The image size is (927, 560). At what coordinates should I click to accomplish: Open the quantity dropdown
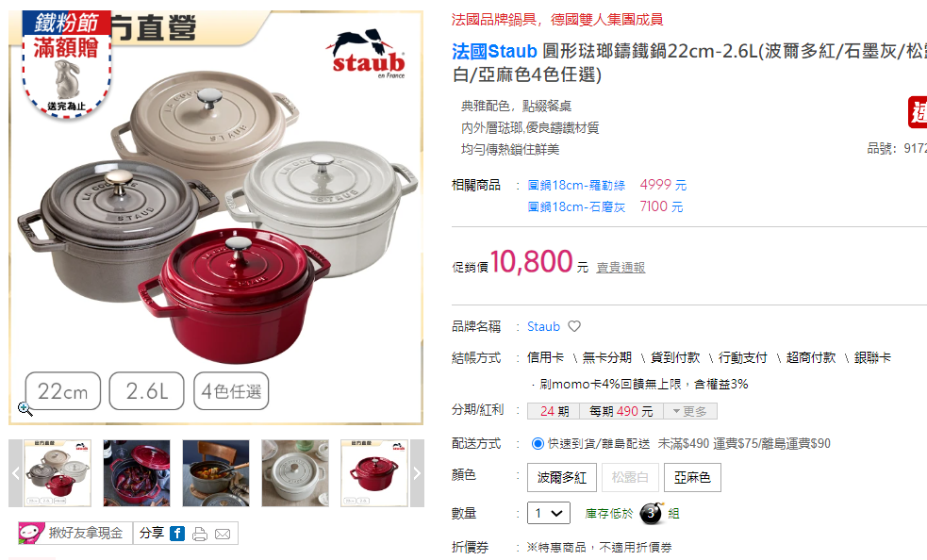[549, 513]
